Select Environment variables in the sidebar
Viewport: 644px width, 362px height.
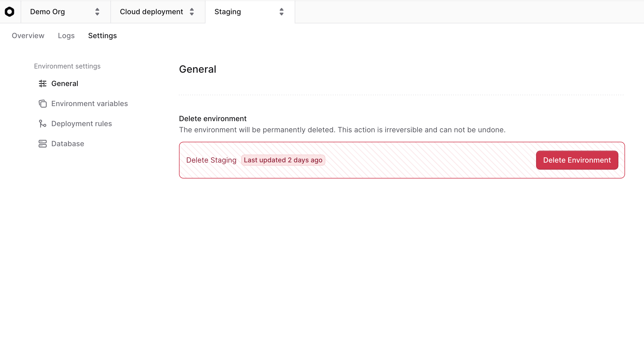[x=89, y=104]
